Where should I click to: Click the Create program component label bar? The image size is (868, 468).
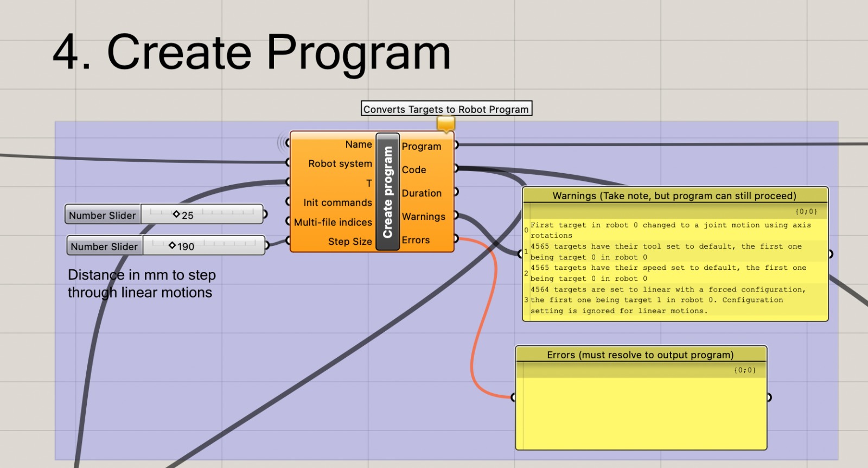[387, 192]
